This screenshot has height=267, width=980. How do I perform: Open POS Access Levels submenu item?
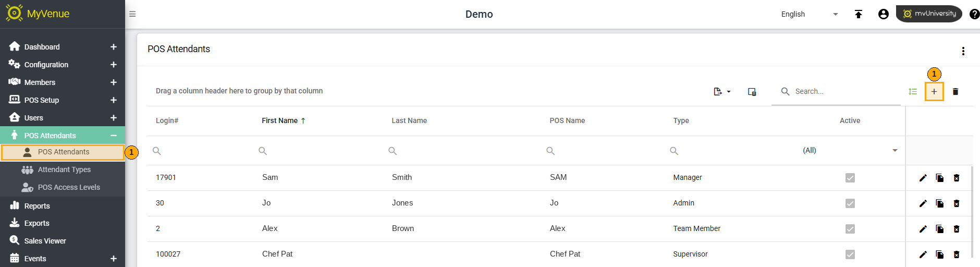click(63, 187)
